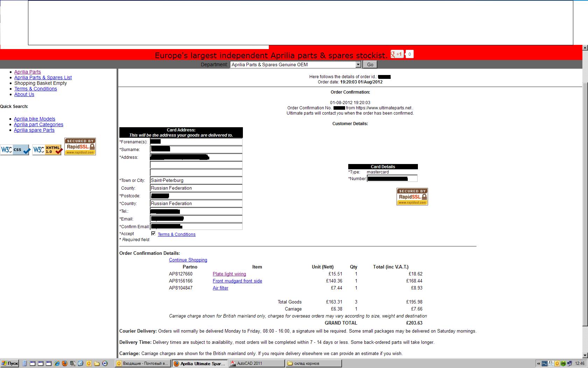Screen dimensions: 588x368
Task: Launch Internet Explorer from the quick launch bar
Action: (x=57, y=363)
